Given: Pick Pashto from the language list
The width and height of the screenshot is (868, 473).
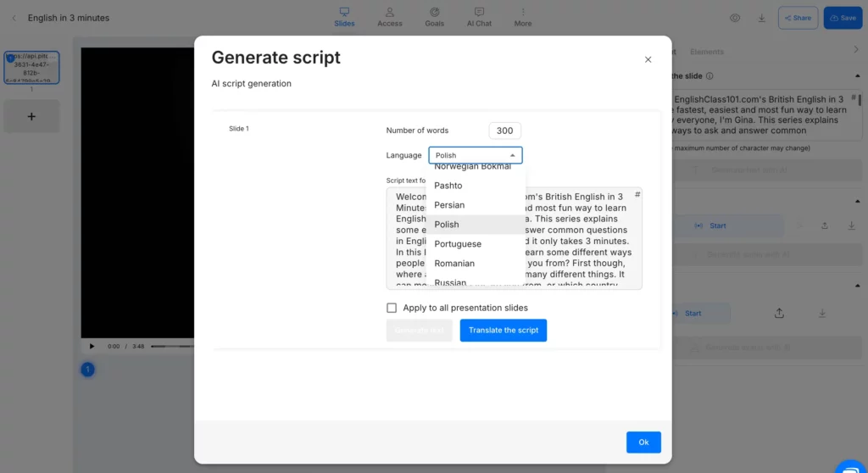Looking at the screenshot, I should point(448,186).
